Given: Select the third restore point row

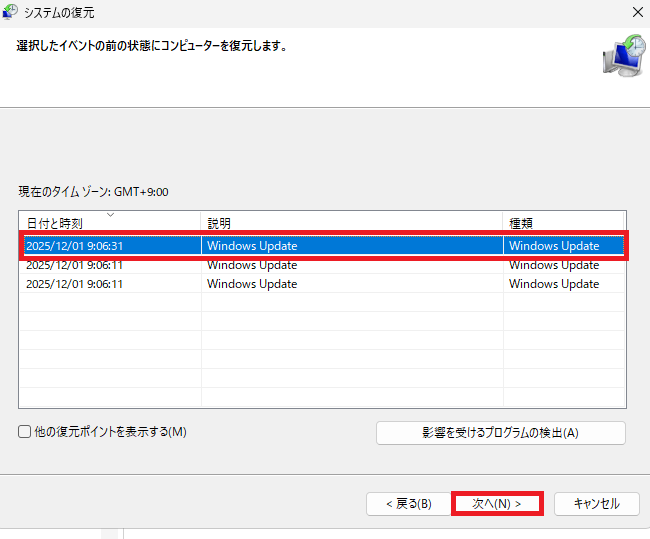Looking at the screenshot, I should click(74, 284).
